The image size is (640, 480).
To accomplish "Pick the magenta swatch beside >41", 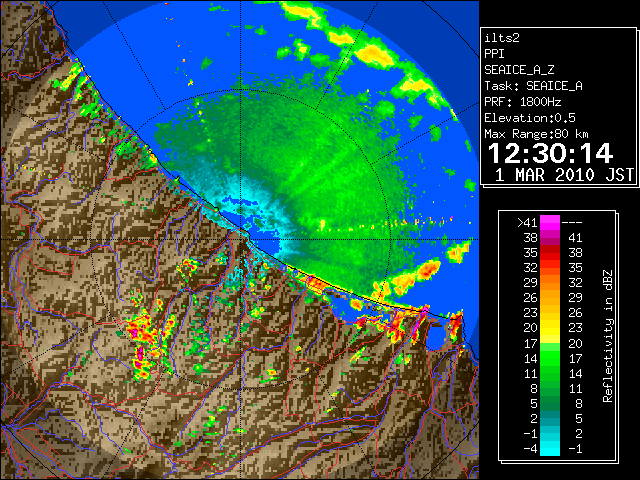I will pyautogui.click(x=550, y=222).
